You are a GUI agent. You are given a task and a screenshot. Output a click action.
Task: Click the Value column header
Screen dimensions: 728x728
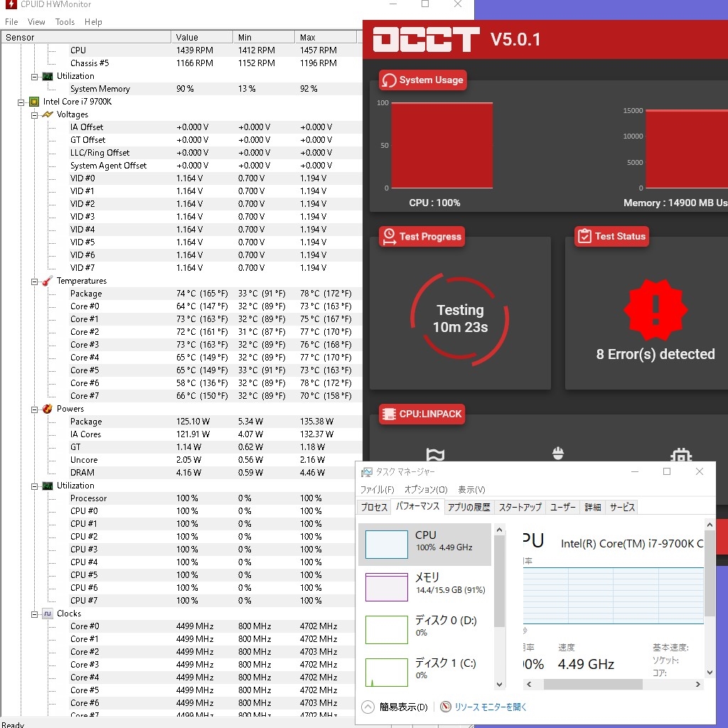pyautogui.click(x=202, y=37)
